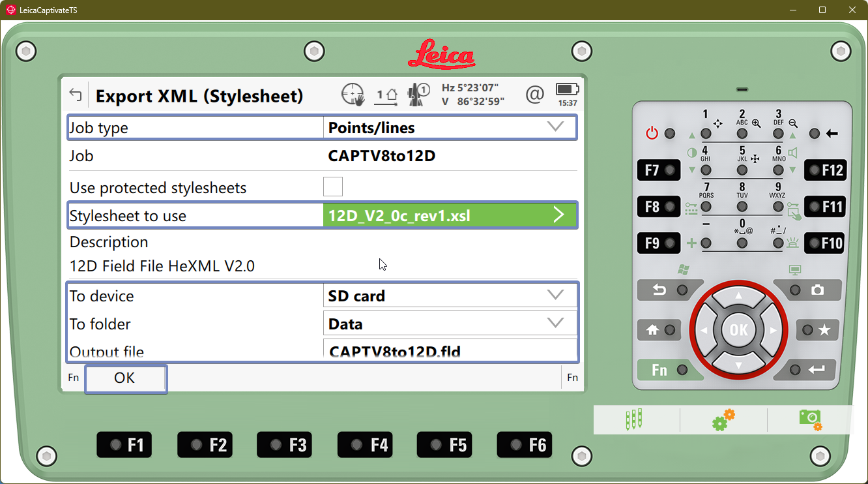Click the down arrow navigation key
868x484 pixels.
(x=738, y=365)
